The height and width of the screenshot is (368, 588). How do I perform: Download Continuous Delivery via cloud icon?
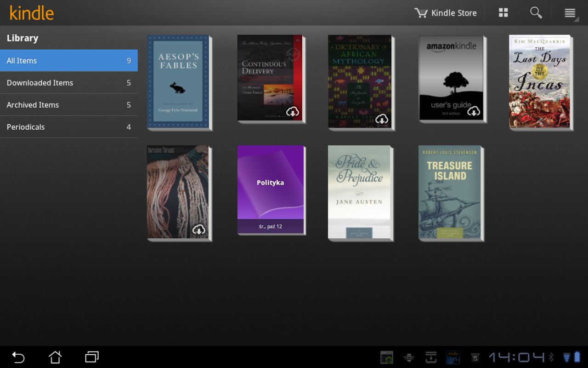pyautogui.click(x=293, y=111)
